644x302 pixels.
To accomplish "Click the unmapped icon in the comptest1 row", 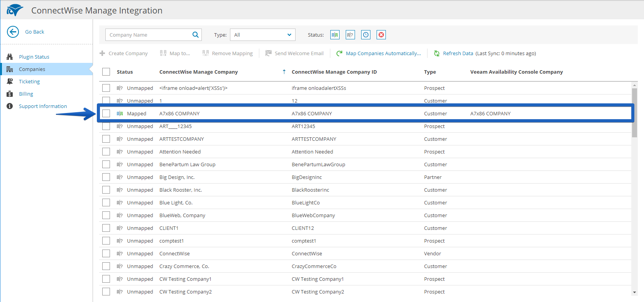I will click(120, 241).
